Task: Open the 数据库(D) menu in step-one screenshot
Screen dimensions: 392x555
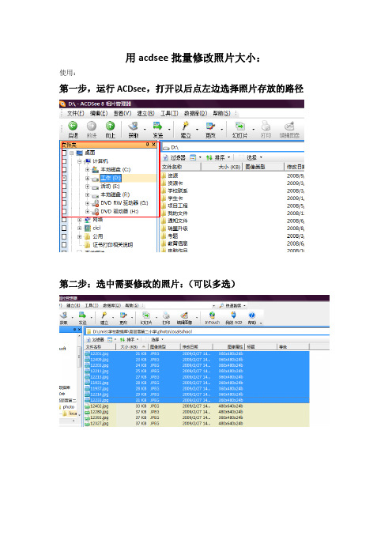Action: pyautogui.click(x=195, y=113)
